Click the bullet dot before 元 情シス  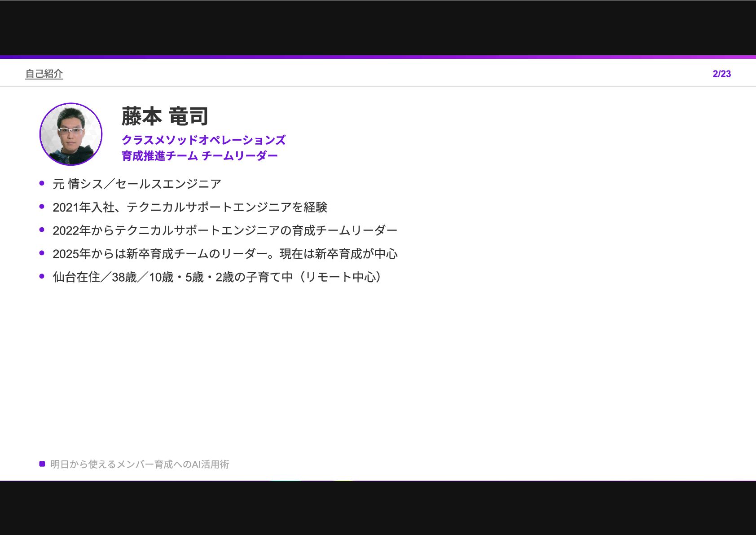point(42,183)
